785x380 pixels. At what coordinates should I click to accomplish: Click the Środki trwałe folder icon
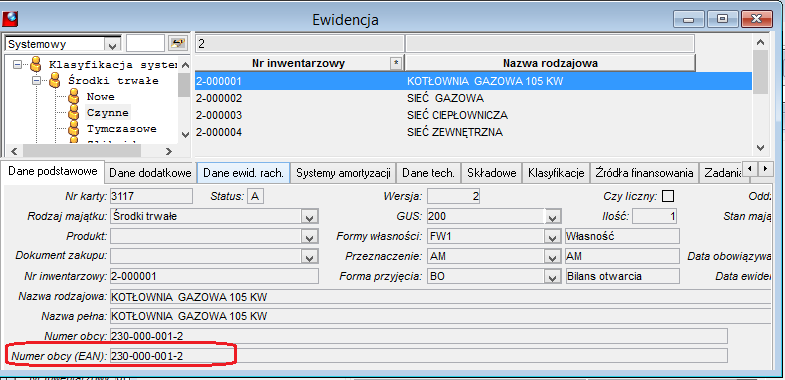56,80
